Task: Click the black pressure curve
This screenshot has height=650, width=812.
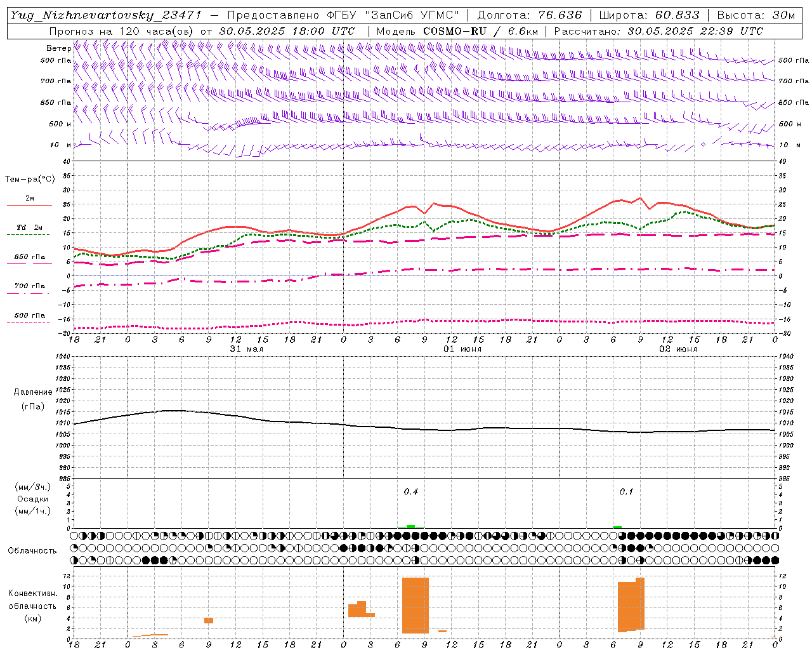Action: tap(424, 430)
